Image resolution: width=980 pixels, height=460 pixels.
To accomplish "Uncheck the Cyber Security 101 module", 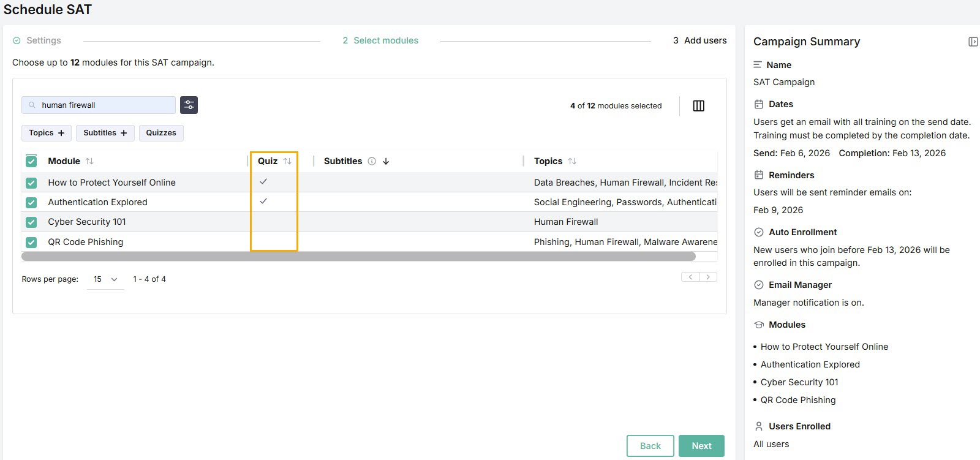I will coord(31,222).
